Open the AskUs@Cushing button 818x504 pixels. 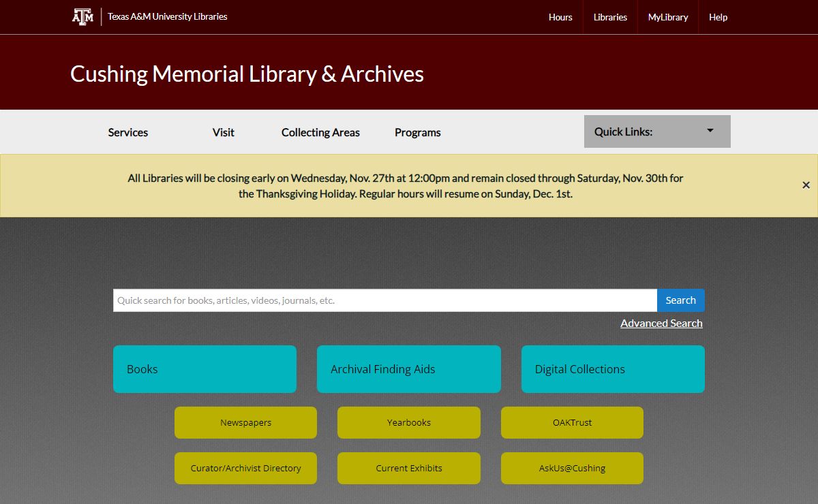(x=572, y=468)
